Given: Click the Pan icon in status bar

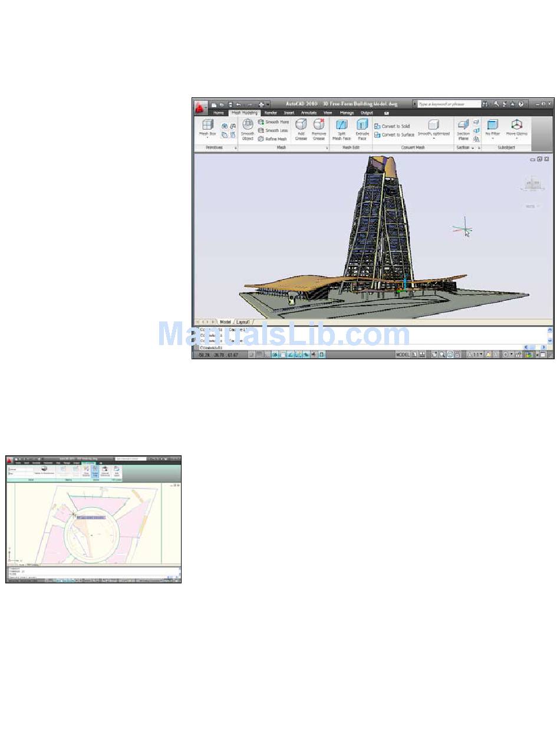Looking at the screenshot, I should click(434, 356).
